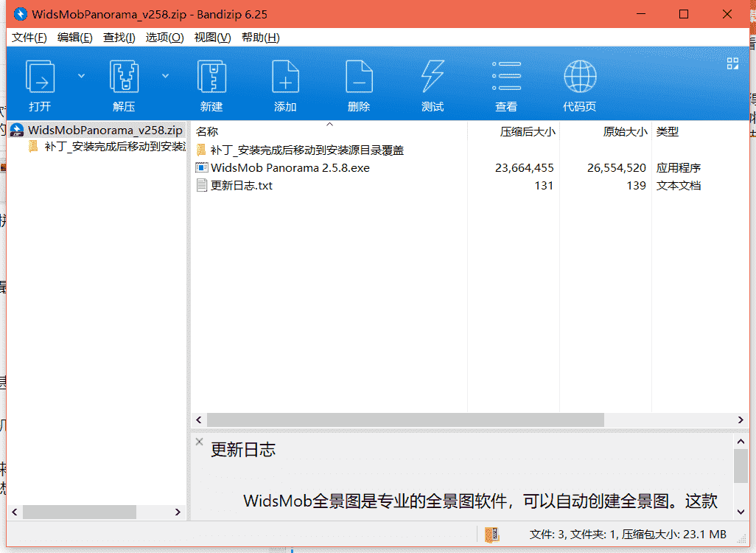
Task: Click tree pane scrollbar right arrow
Action: (178, 512)
